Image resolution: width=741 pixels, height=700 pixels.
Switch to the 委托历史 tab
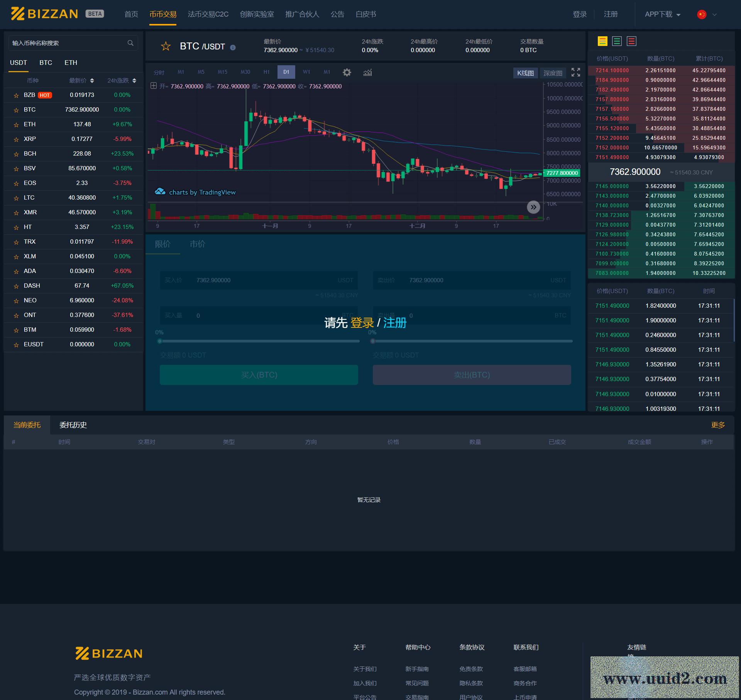click(x=73, y=425)
